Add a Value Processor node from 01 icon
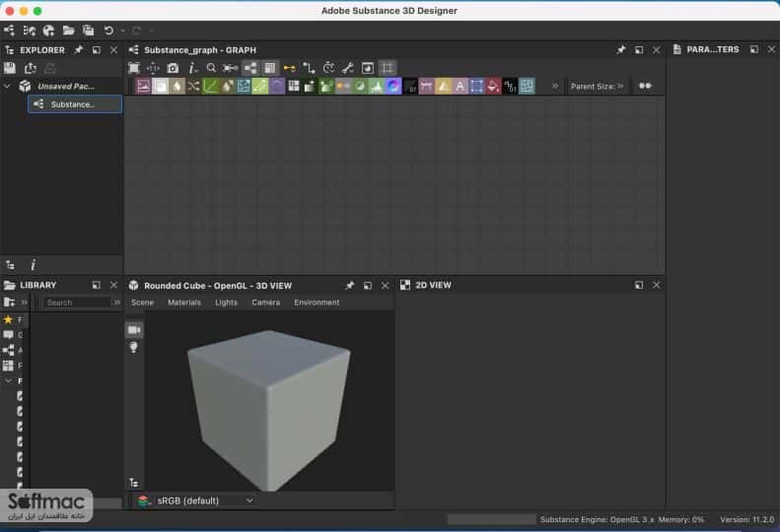The height and width of the screenshot is (532, 780). tap(510, 86)
